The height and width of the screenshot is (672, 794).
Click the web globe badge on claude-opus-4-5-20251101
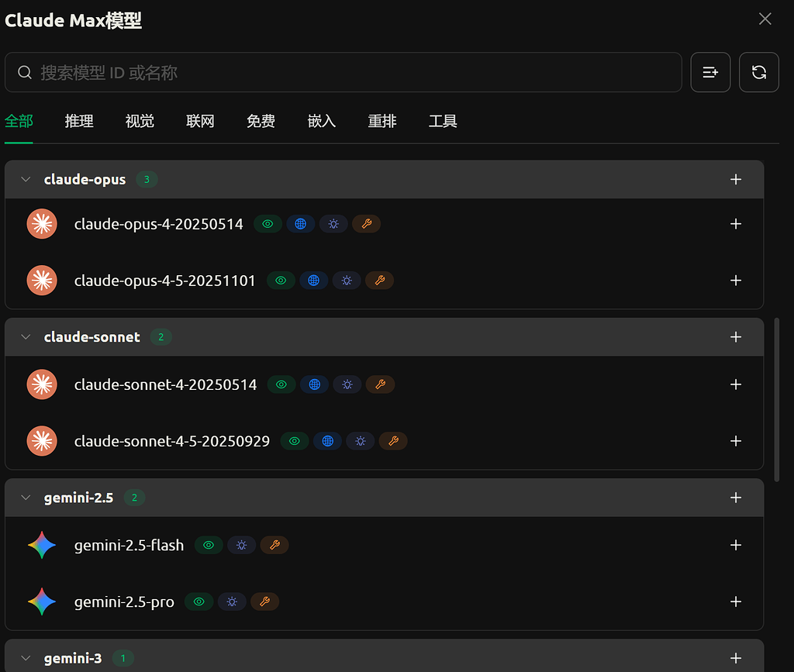[314, 281]
